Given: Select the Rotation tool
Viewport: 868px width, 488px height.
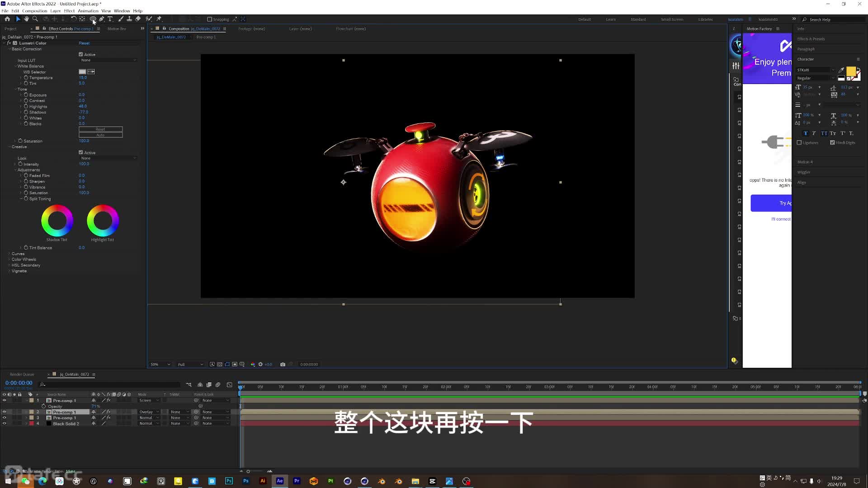Looking at the screenshot, I should coord(74,19).
